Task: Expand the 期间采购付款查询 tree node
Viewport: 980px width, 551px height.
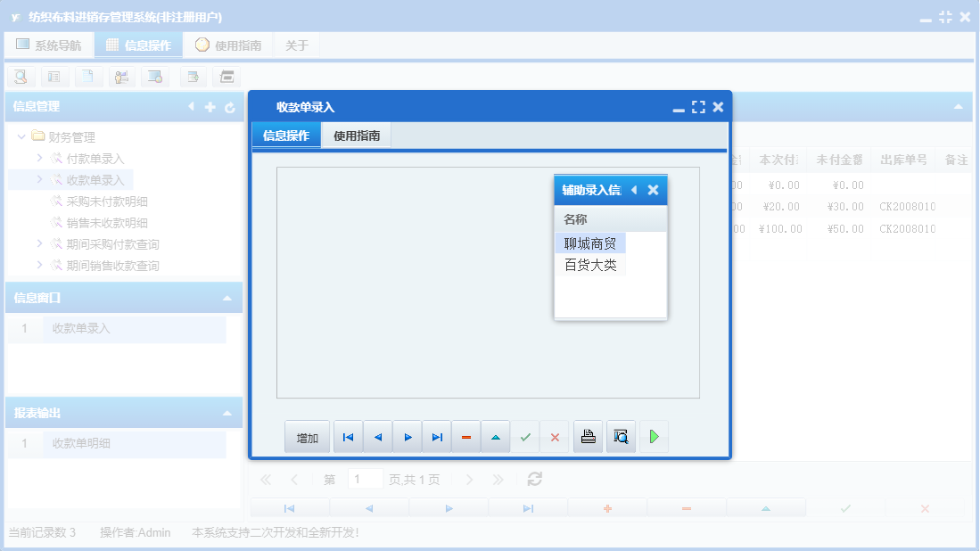Action: (40, 244)
